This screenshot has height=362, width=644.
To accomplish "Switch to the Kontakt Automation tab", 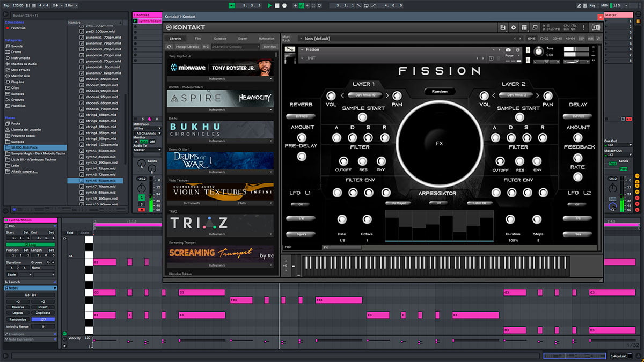I will [x=266, y=39].
